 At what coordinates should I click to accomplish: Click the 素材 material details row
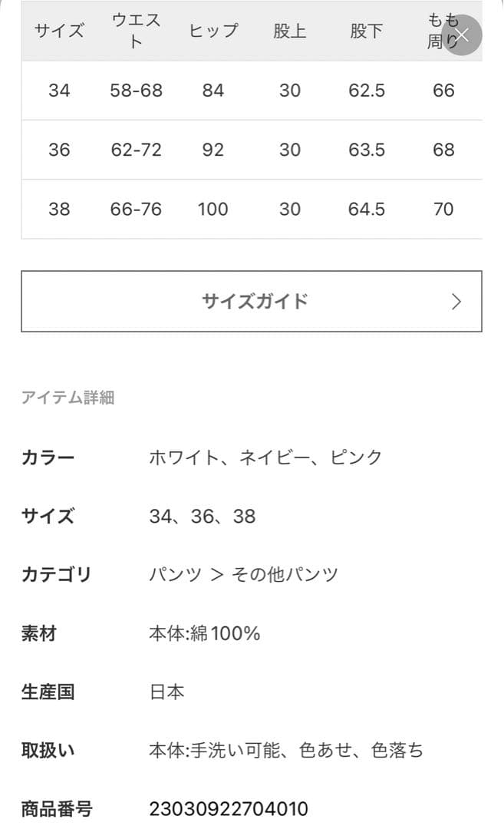[x=205, y=633]
